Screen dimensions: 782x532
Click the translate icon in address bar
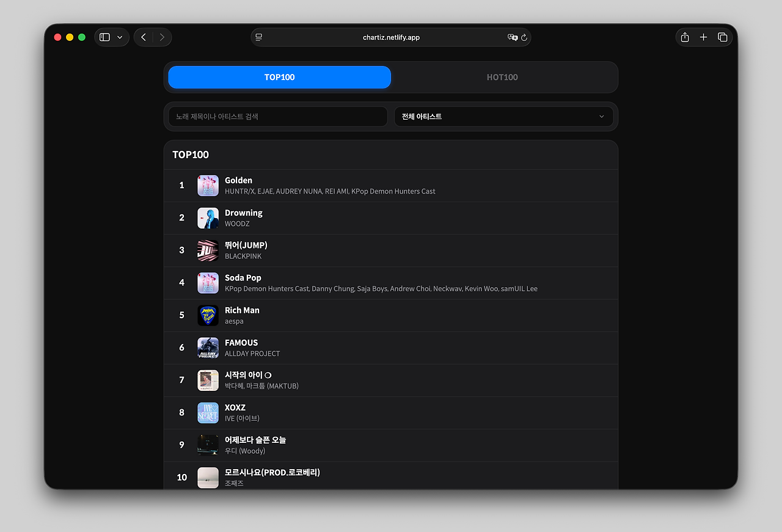tap(512, 37)
